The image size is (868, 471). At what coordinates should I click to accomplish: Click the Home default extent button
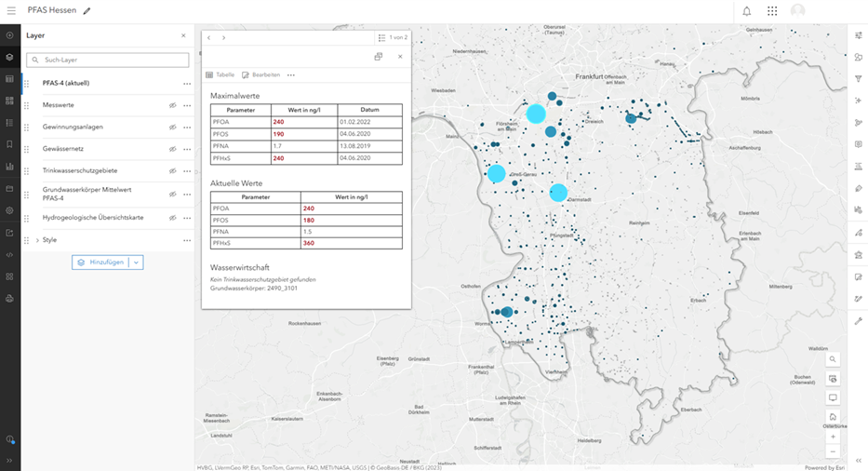click(x=833, y=417)
